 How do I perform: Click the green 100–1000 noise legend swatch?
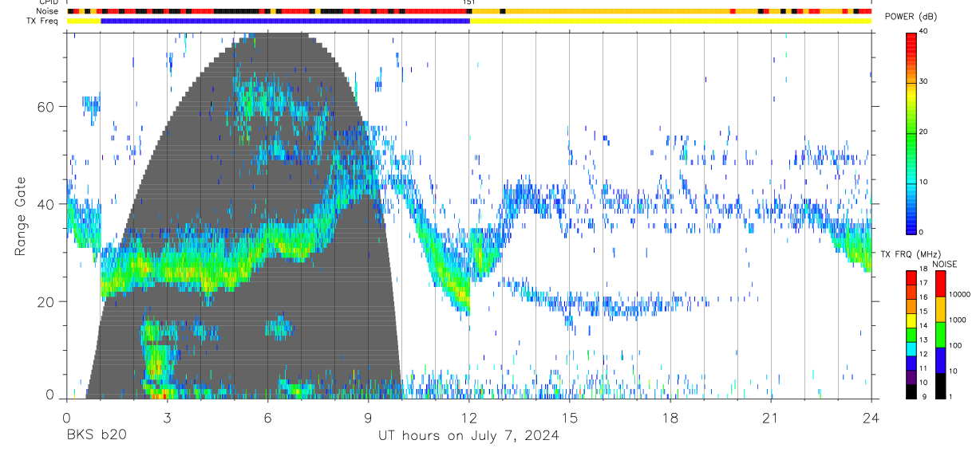[940, 334]
